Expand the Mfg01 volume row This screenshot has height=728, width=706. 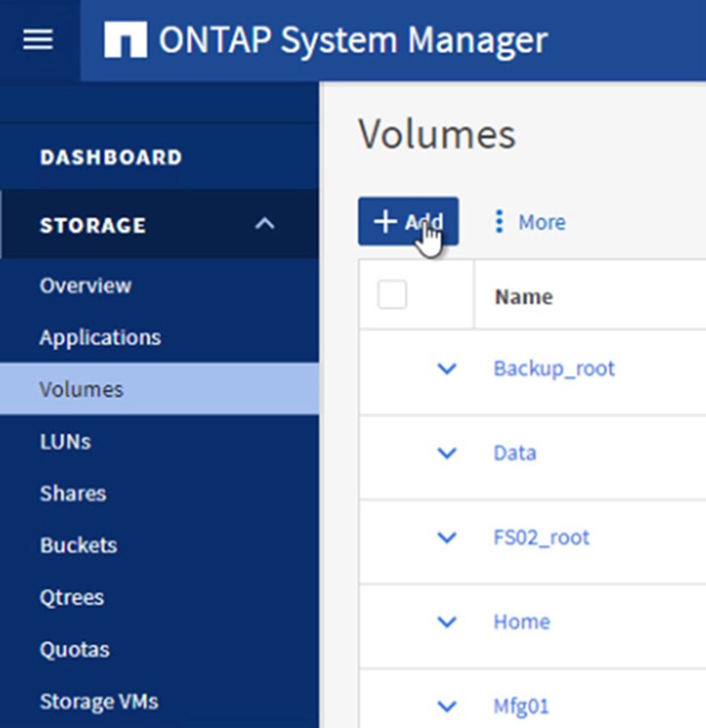(447, 706)
